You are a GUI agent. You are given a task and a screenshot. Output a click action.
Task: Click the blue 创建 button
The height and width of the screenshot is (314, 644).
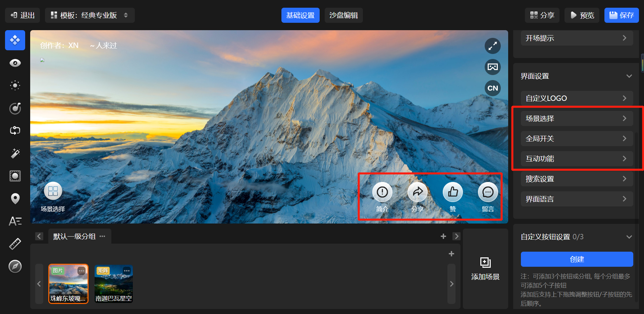pos(577,259)
